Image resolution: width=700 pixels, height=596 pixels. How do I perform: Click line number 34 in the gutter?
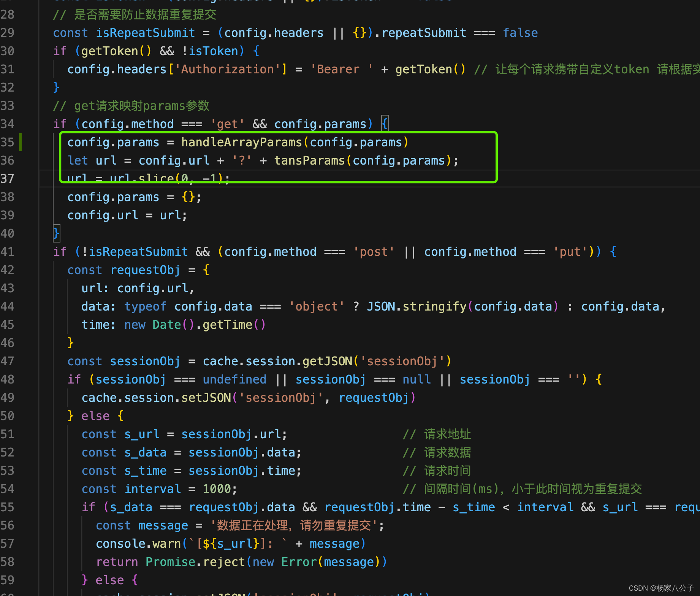point(7,124)
